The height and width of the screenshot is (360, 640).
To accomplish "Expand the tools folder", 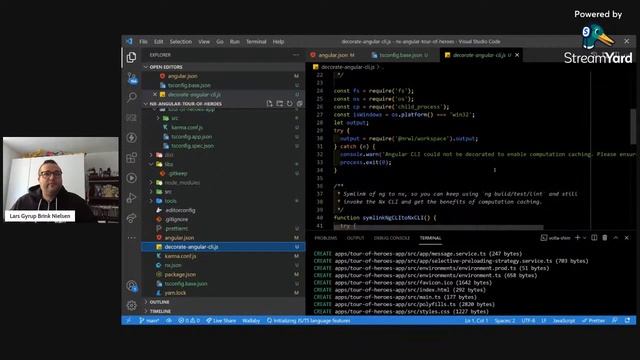I will tap(171, 201).
